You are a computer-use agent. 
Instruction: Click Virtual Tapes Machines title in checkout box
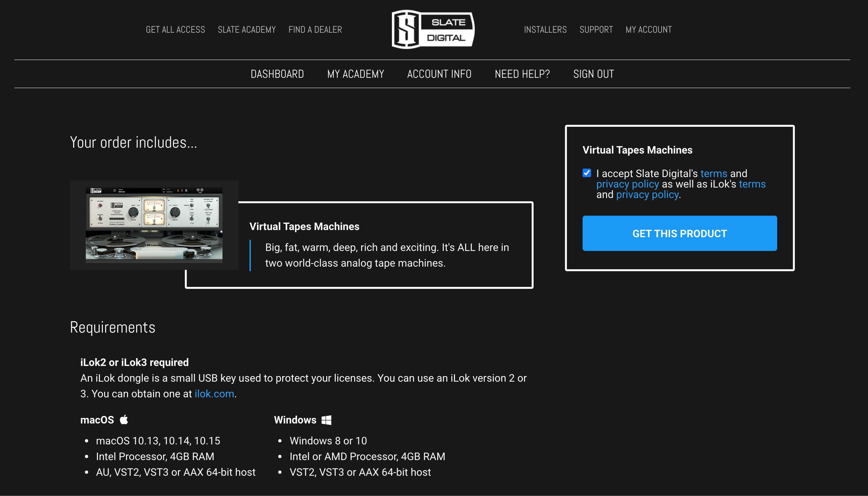637,150
